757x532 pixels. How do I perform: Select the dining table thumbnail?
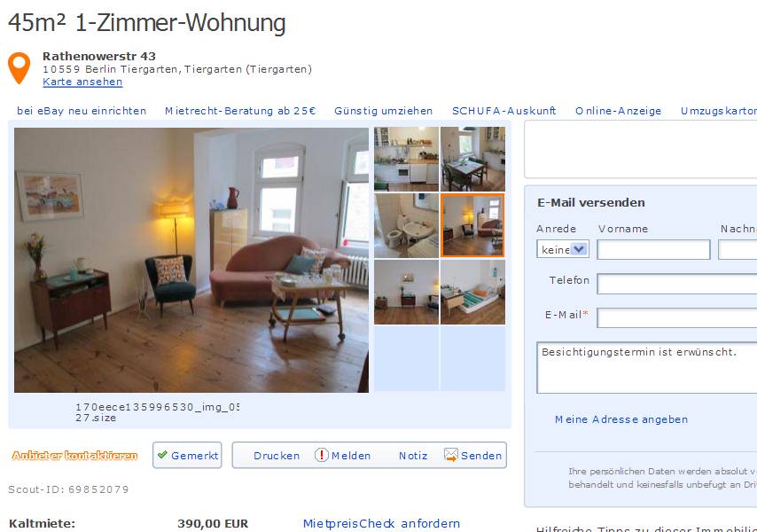coord(472,159)
